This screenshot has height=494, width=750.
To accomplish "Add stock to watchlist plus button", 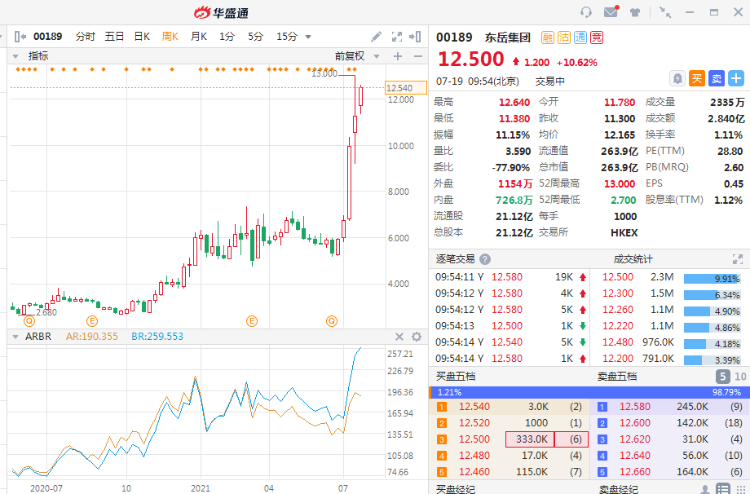I will point(736,78).
